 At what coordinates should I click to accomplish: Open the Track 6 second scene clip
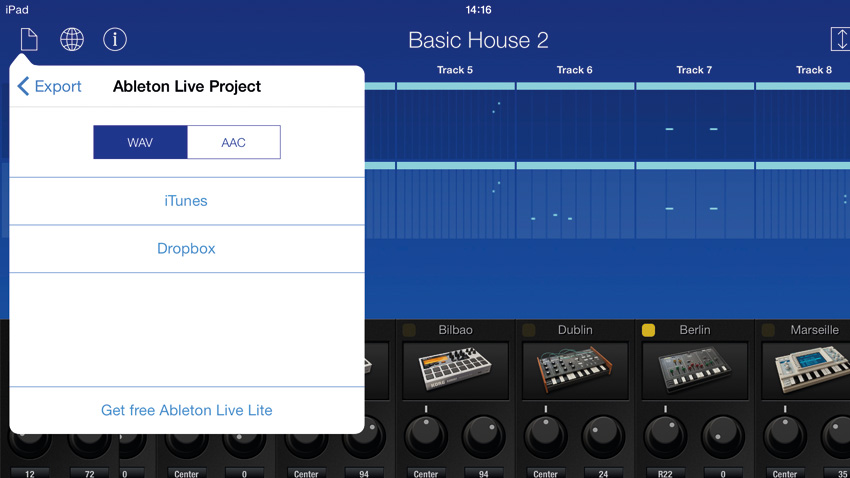(x=575, y=201)
